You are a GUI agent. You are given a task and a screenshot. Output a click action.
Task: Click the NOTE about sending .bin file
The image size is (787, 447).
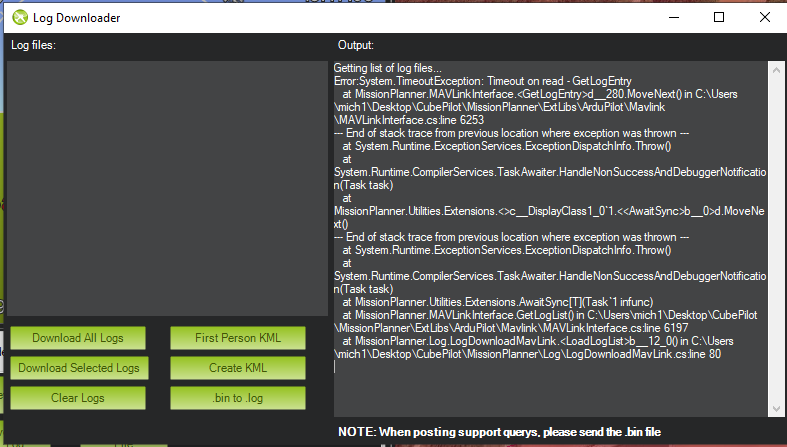coord(499,432)
